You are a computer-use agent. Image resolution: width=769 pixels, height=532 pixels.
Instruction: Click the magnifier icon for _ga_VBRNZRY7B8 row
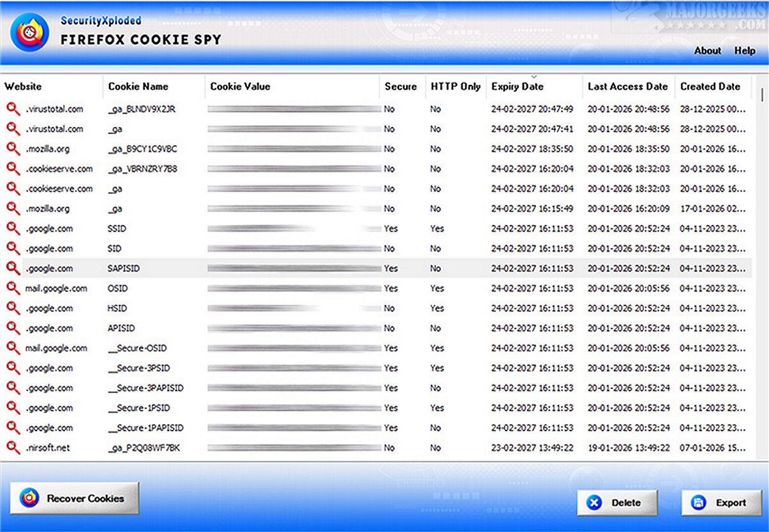tap(13, 168)
